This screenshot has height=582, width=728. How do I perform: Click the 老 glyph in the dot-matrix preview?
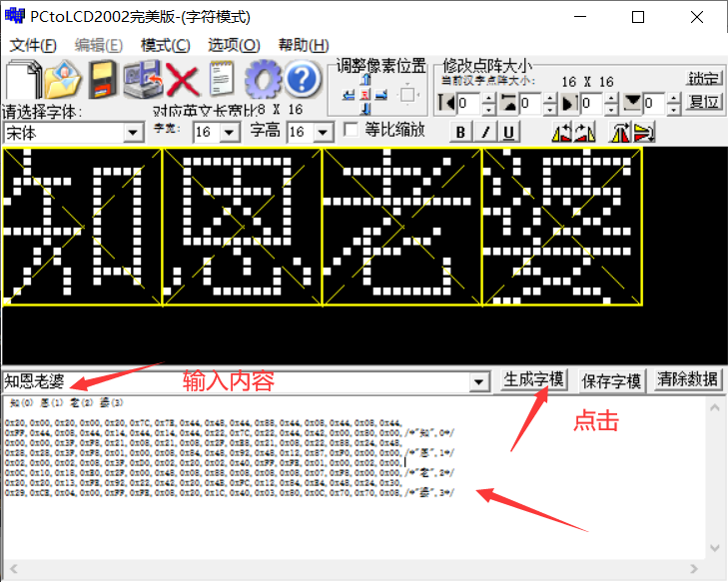pos(402,227)
